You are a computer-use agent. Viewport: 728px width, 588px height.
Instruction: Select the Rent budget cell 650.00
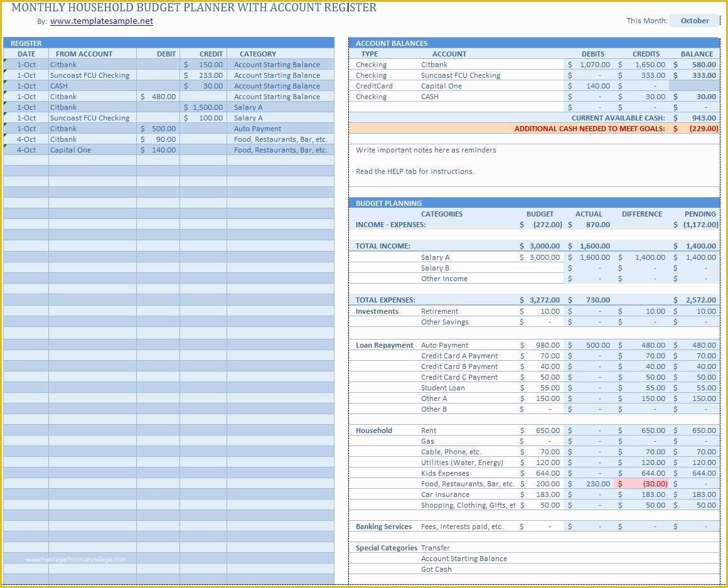pos(542,430)
